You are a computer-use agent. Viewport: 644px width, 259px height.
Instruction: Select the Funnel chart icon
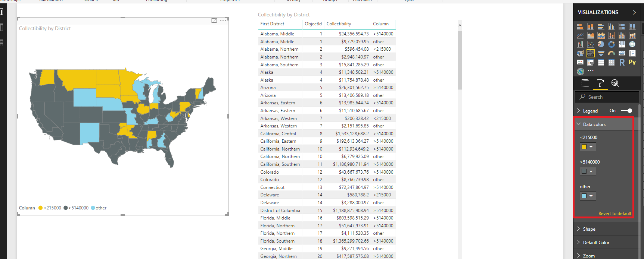coord(601,53)
